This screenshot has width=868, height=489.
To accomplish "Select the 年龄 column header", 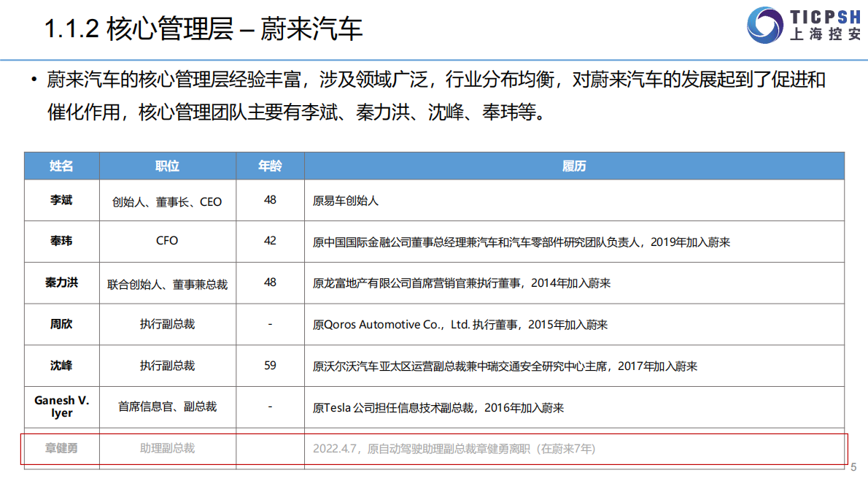I will pyautogui.click(x=270, y=166).
